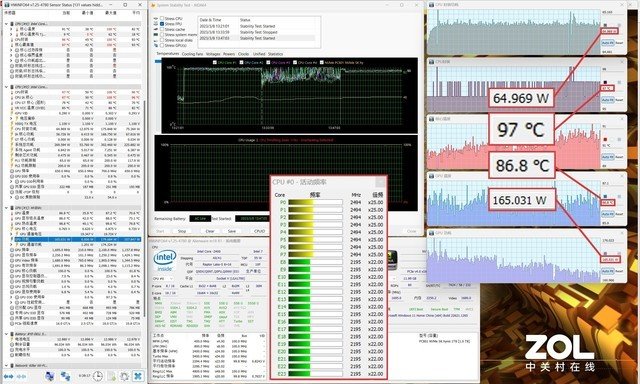Click the blue X close-sensors icon in HWiNFO toolbar

(x=138, y=376)
